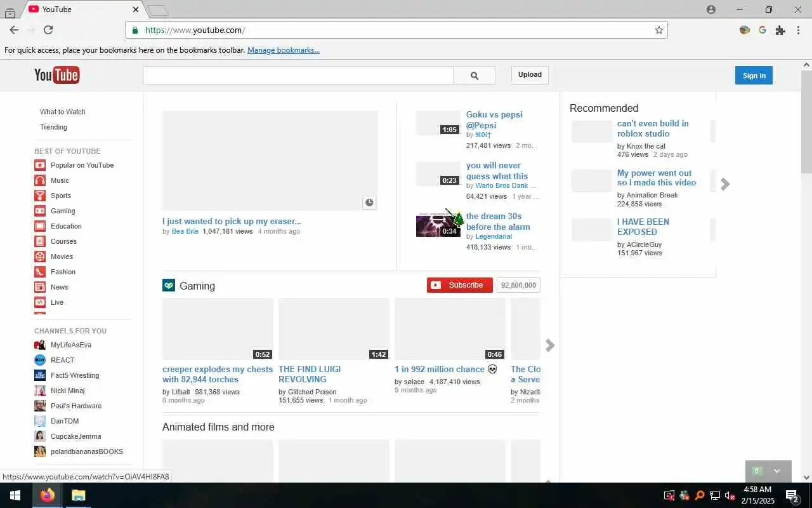Click the Legendarial channel link
This screenshot has height=508, width=812.
pyautogui.click(x=494, y=237)
